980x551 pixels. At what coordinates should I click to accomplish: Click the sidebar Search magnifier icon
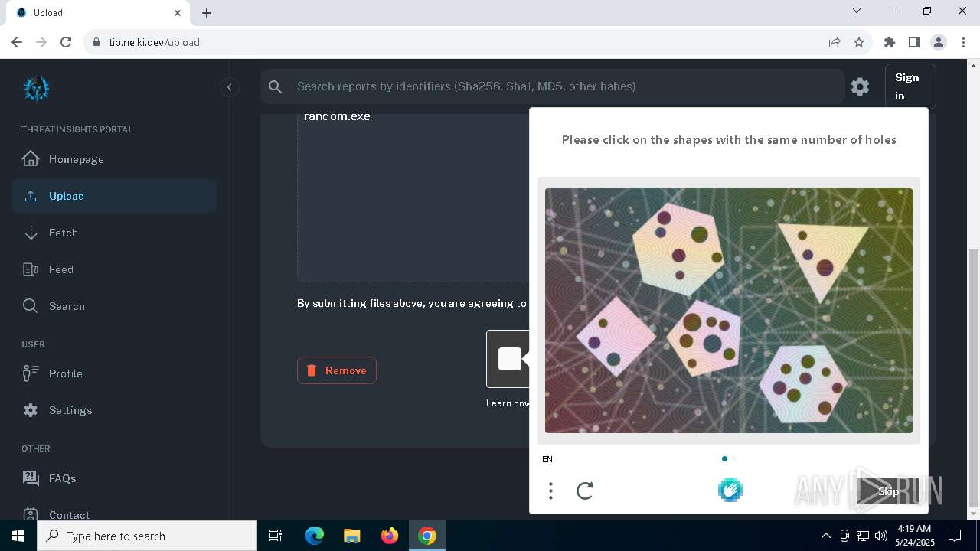(31, 306)
